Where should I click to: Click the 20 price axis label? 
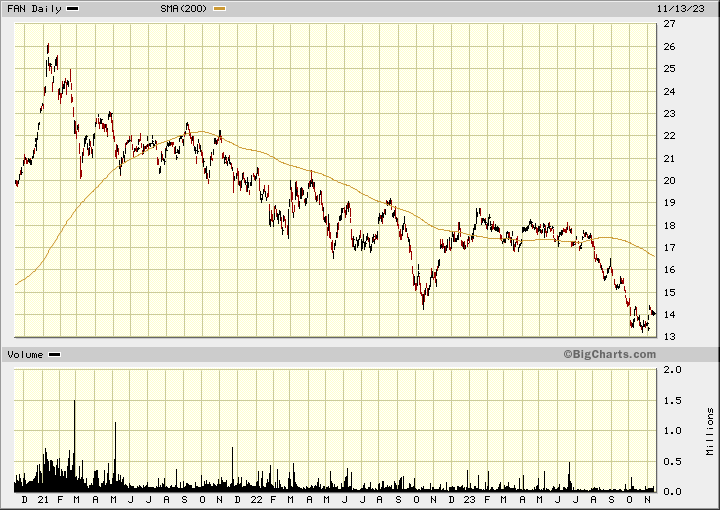[x=667, y=181]
